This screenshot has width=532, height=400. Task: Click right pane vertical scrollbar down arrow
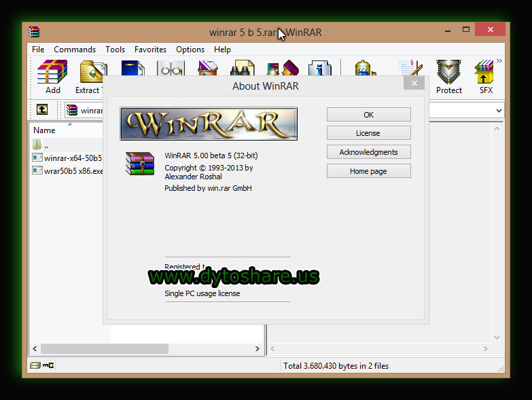point(497,338)
